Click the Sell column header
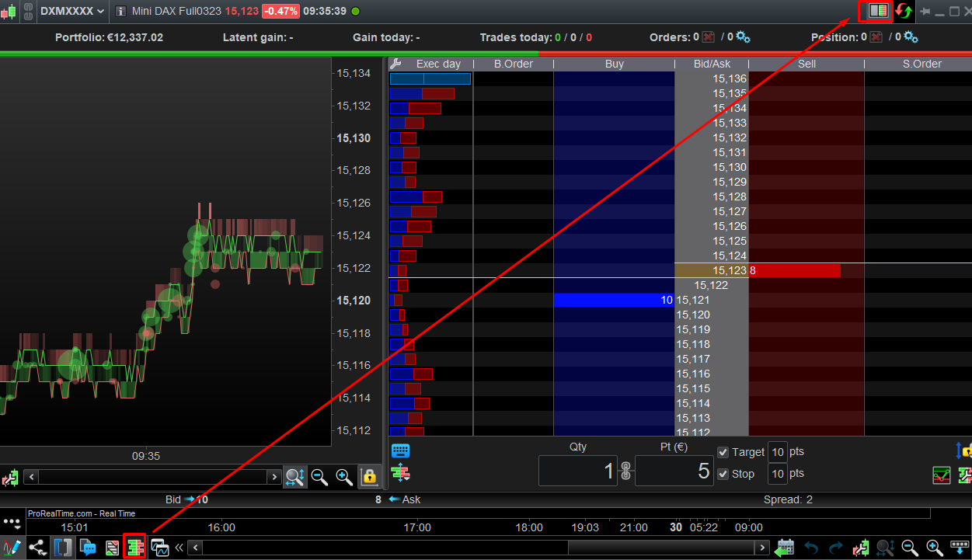The width and height of the screenshot is (972, 560). click(807, 64)
